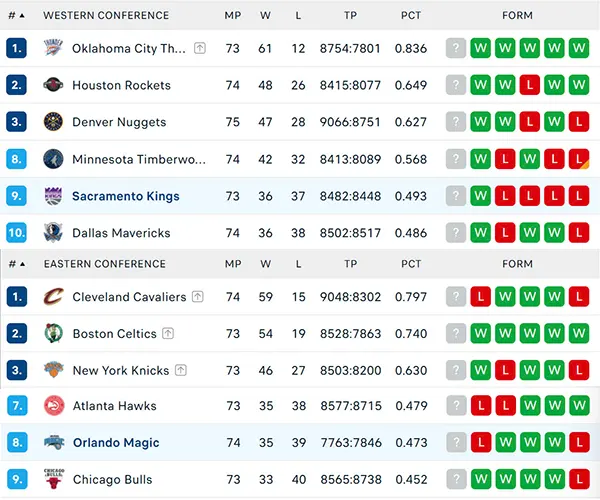Click the last green W box for Atlanta Hawks

point(579,406)
